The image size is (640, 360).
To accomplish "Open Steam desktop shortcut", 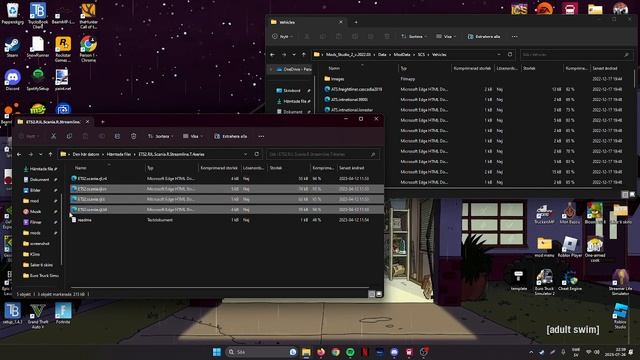I will click(x=12, y=47).
